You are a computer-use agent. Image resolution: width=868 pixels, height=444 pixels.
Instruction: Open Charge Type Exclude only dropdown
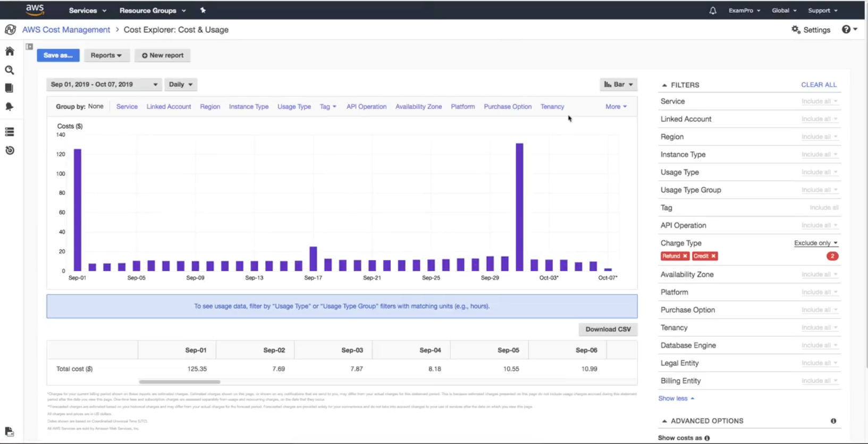pos(816,243)
